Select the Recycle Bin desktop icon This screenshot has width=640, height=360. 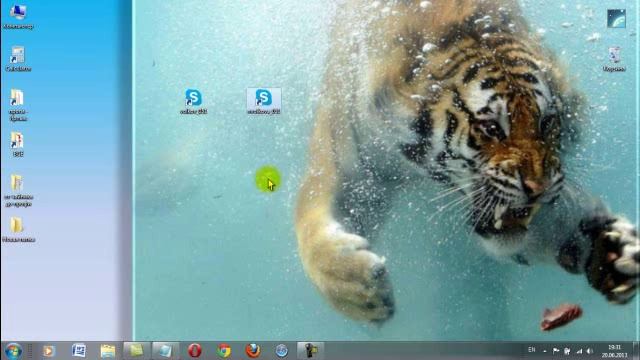[614, 59]
